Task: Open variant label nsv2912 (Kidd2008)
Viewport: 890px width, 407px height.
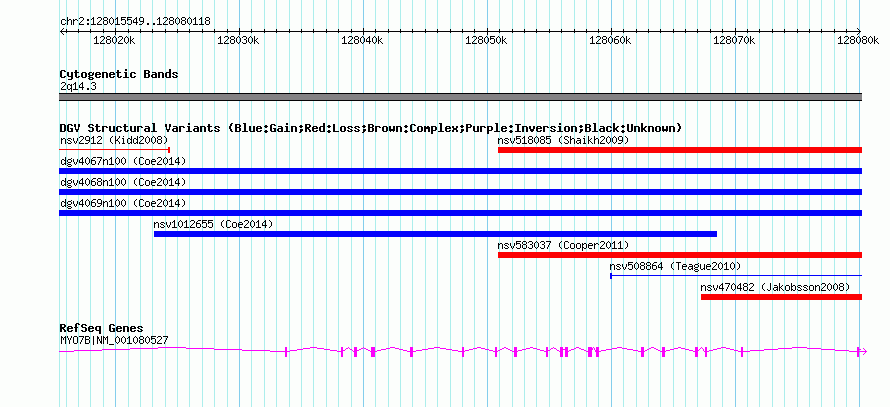Action: click(114, 140)
